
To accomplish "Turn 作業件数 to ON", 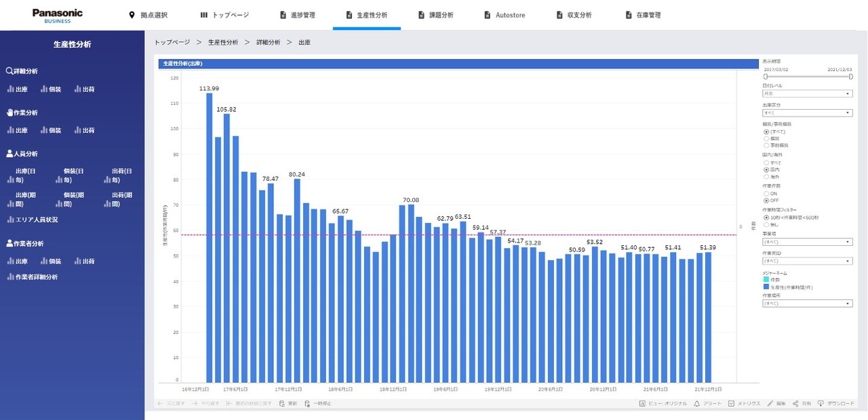I will (766, 193).
